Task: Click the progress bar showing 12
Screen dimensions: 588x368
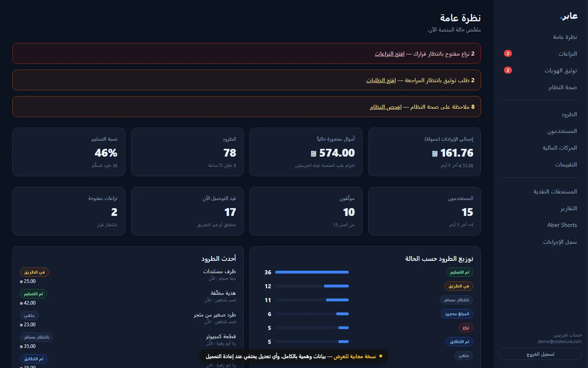Action: click(x=312, y=286)
